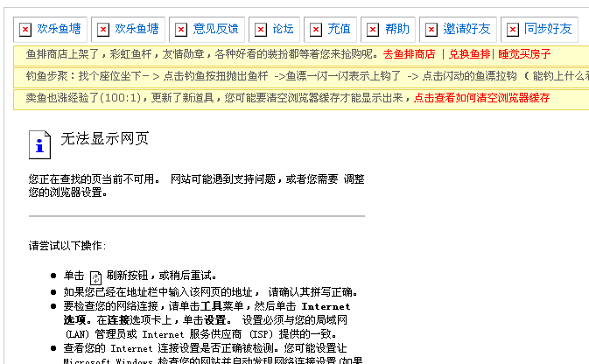The width and height of the screenshot is (589, 364).
Task: Click the bullet 如果您已经在地址栏中输入该网页的地址
Action: (212, 292)
